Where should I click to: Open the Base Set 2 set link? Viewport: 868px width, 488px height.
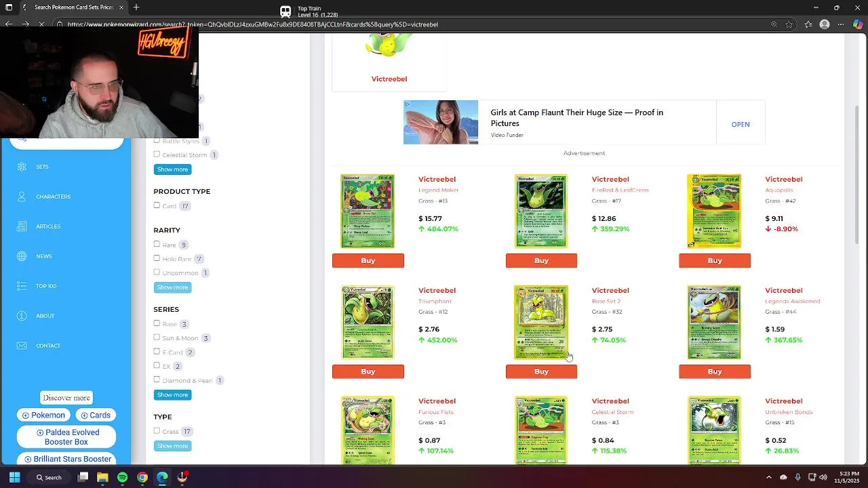click(x=606, y=301)
